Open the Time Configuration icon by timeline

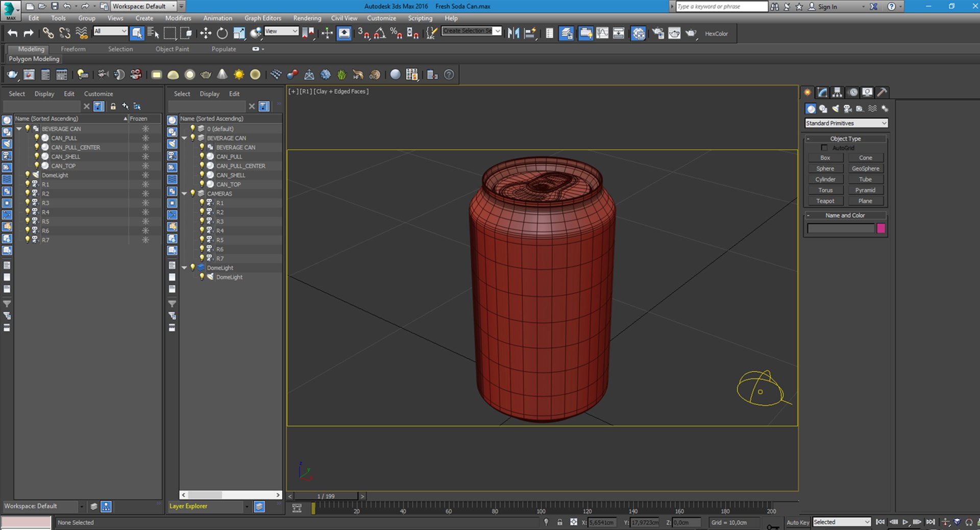coord(297,508)
